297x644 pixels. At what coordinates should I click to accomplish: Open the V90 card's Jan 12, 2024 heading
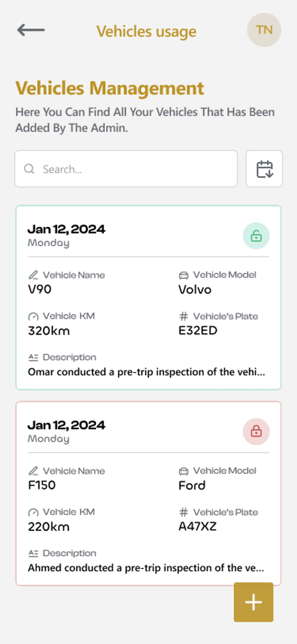pyautogui.click(x=67, y=229)
